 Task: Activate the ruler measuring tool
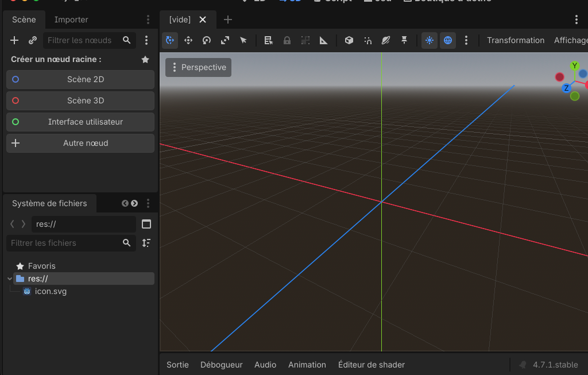[324, 40]
